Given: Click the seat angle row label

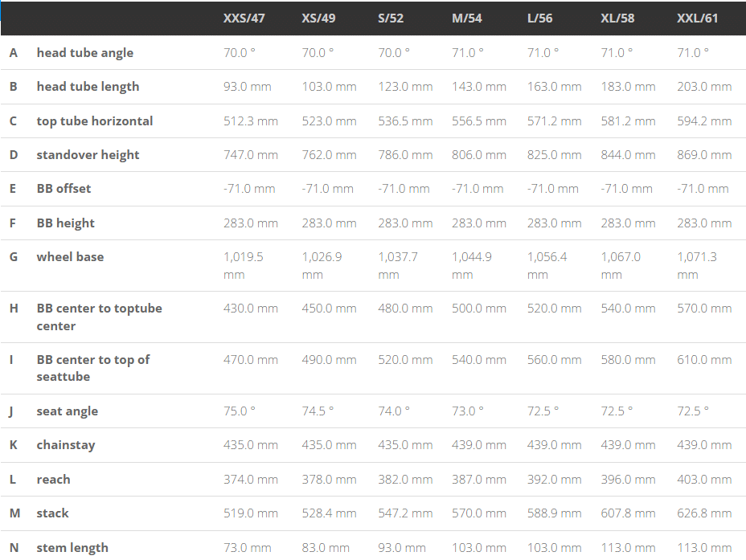Looking at the screenshot, I should click(x=67, y=411).
